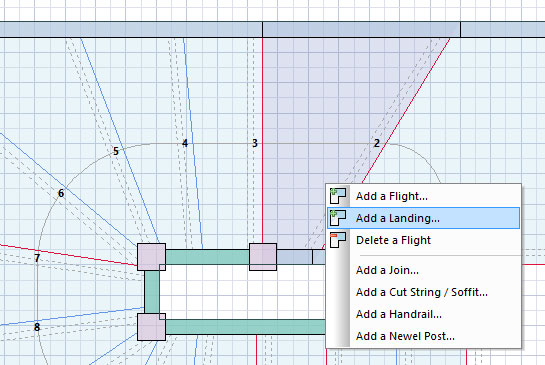The image size is (545, 365).
Task: Select 'Add a Landing...' menu entry
Action: (423, 218)
